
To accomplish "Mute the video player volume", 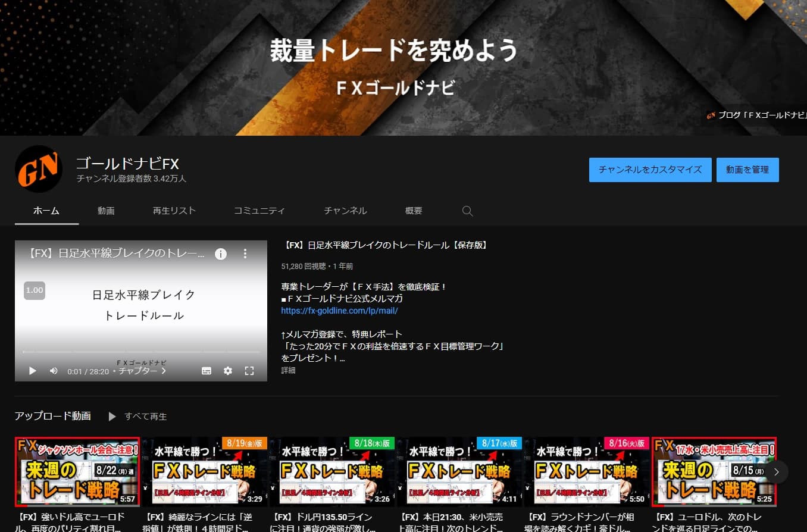I will (x=54, y=371).
